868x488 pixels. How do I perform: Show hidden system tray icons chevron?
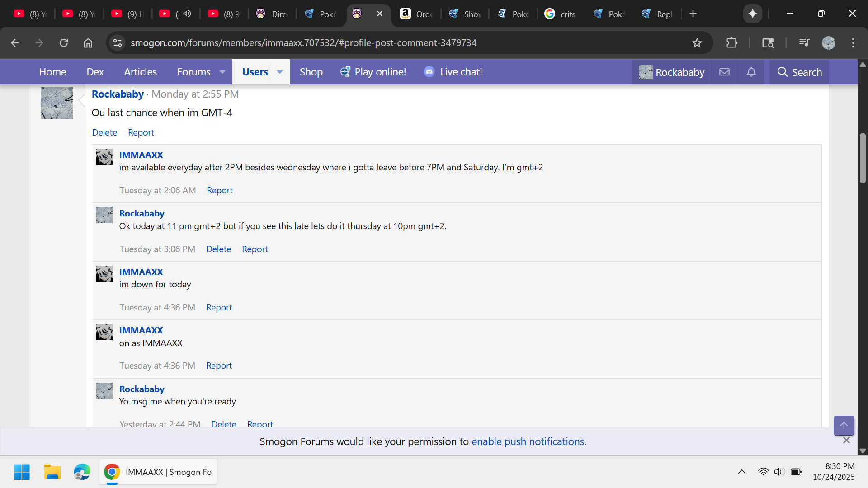point(741,472)
